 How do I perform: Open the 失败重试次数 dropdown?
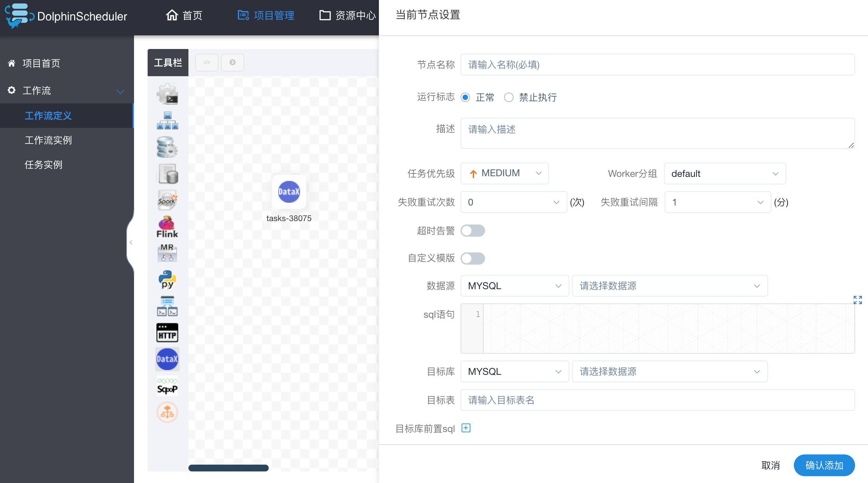[x=513, y=202]
